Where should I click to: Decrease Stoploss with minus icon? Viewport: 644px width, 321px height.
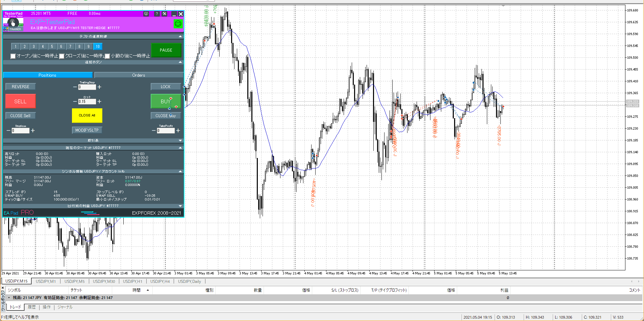tap(8, 131)
